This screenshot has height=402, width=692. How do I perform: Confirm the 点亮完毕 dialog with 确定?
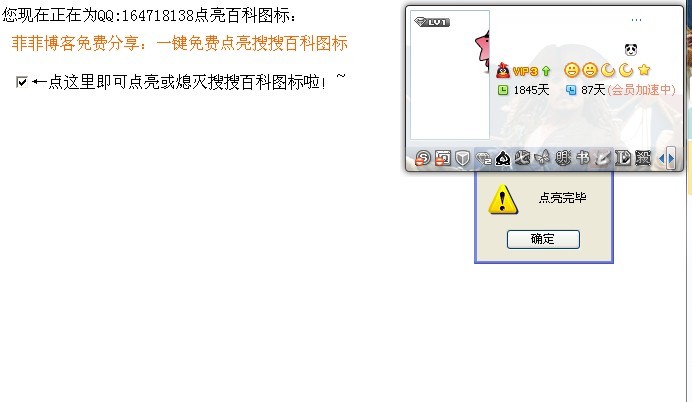(x=543, y=239)
